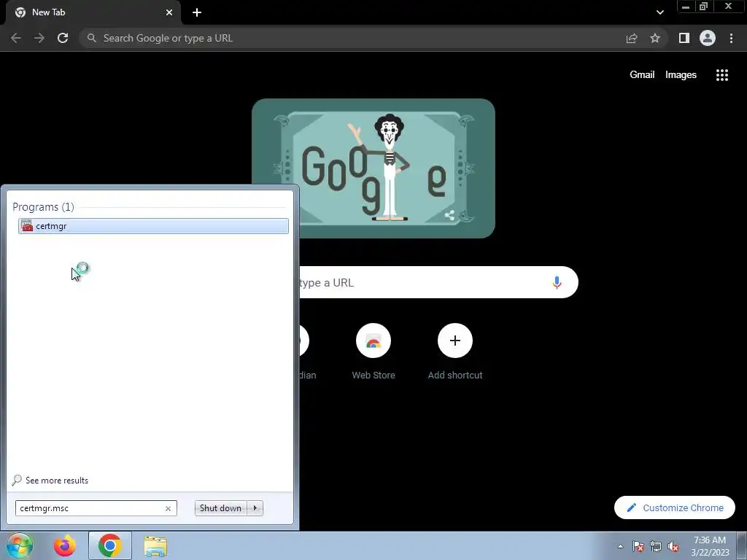Viewport: 747px width, 560px height.
Task: Open a new tab with plus
Action: coord(197,12)
